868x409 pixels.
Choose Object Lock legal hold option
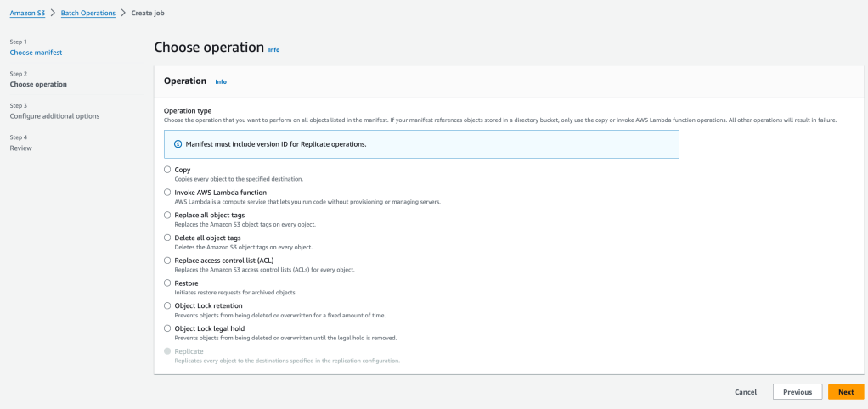click(167, 328)
